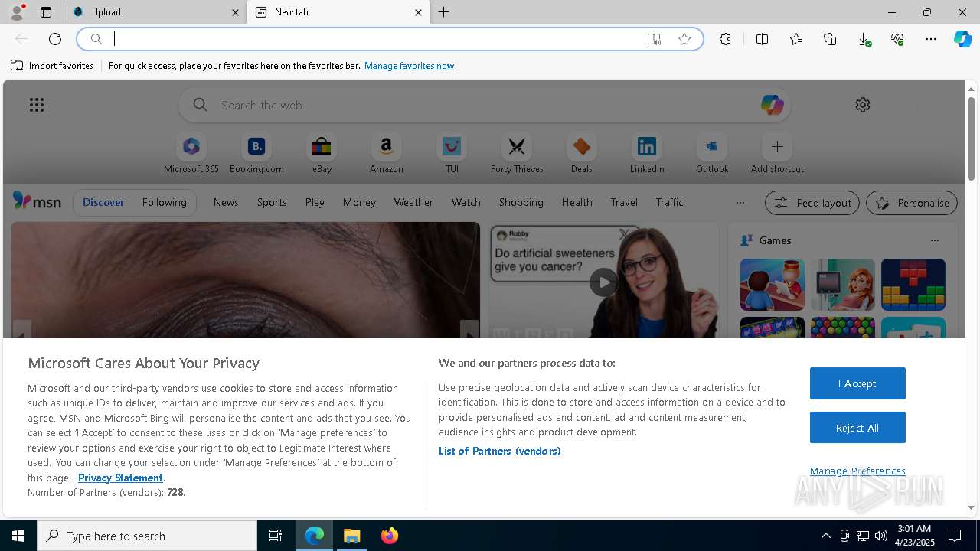Expand more MSN categories ellipsis

click(740, 203)
